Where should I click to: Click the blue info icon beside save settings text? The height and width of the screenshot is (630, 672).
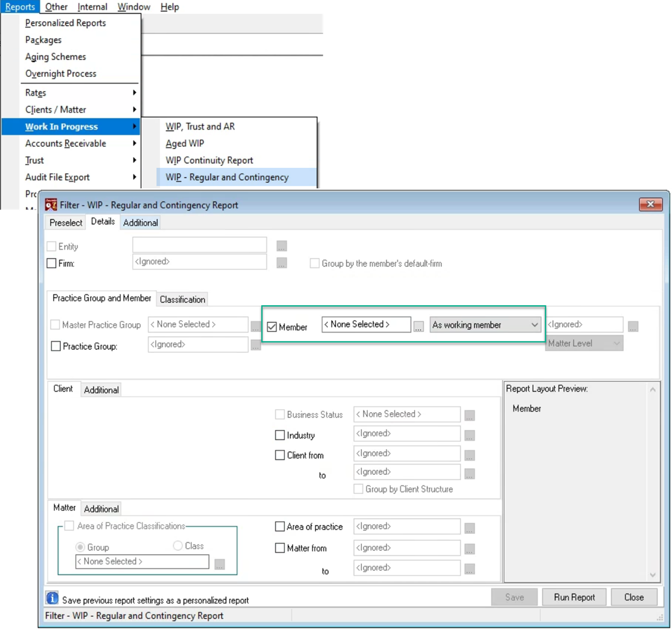[52, 598]
